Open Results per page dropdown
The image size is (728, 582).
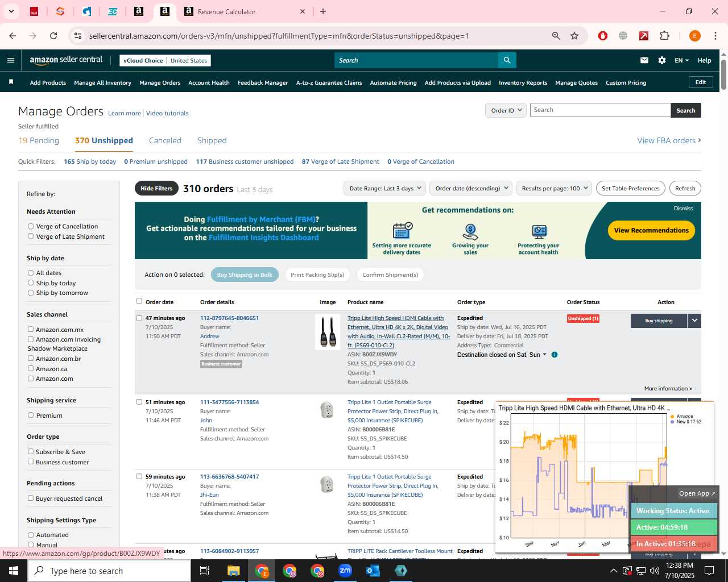coord(555,188)
